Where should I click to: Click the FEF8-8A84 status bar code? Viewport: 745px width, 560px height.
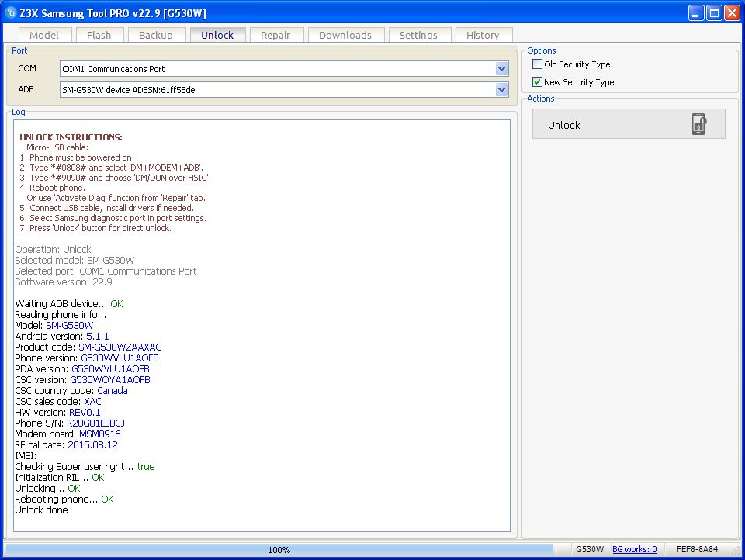click(697, 549)
